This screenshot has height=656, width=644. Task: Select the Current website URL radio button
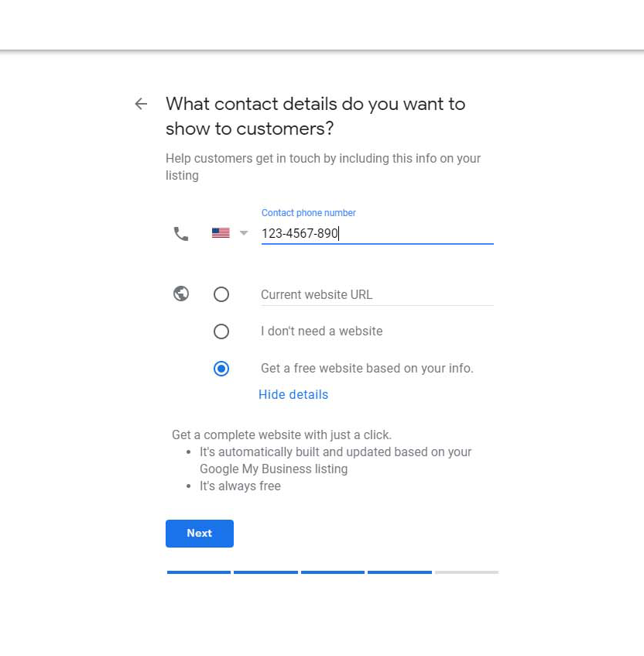(221, 294)
